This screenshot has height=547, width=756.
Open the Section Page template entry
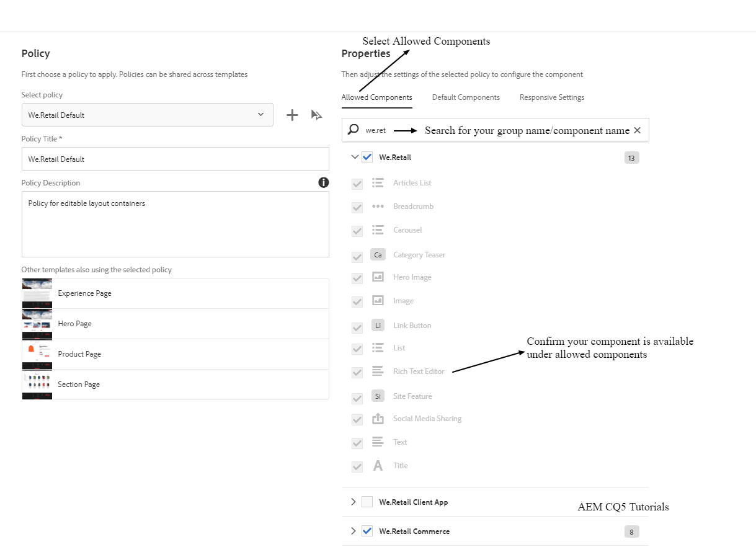tap(176, 385)
